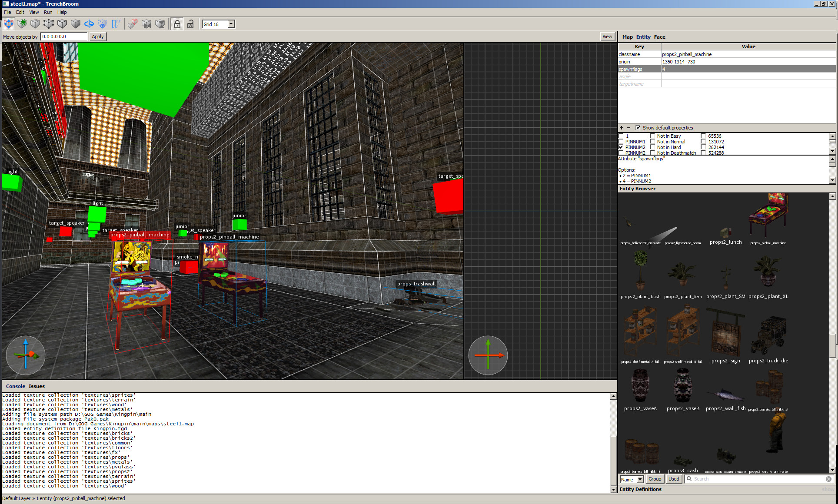
Task: Open the Name sort order dropdown
Action: coord(631,479)
